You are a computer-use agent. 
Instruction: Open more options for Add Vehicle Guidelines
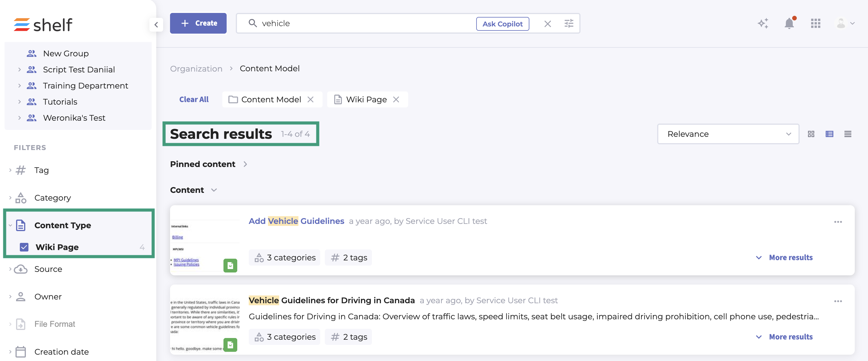click(838, 222)
